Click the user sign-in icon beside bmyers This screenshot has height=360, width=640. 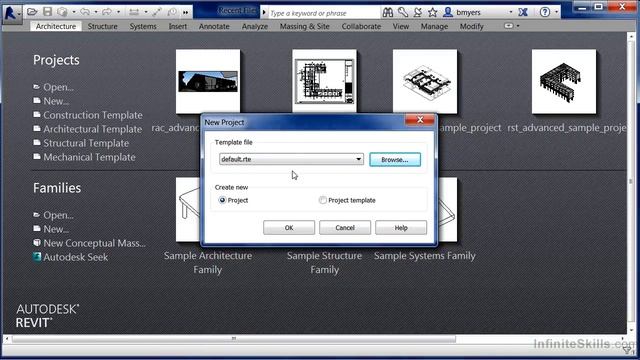448,12
